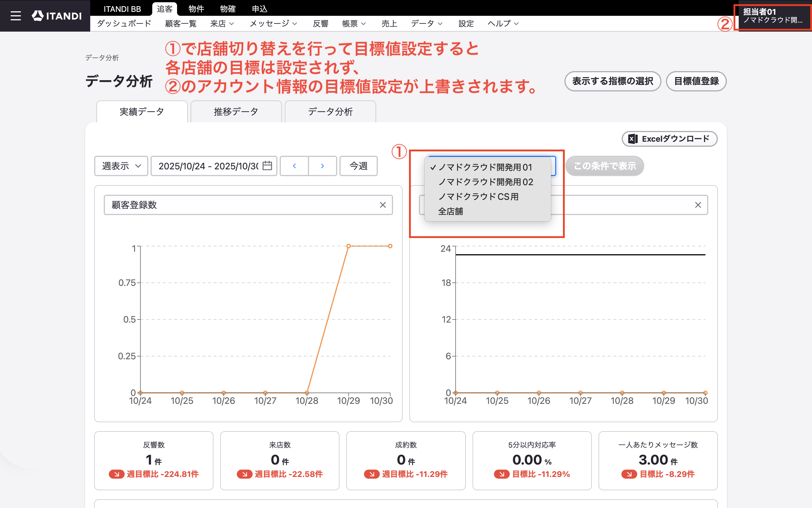Expand the ヘルプ menu
Screen dimensions: 812x508
tap(503, 23)
